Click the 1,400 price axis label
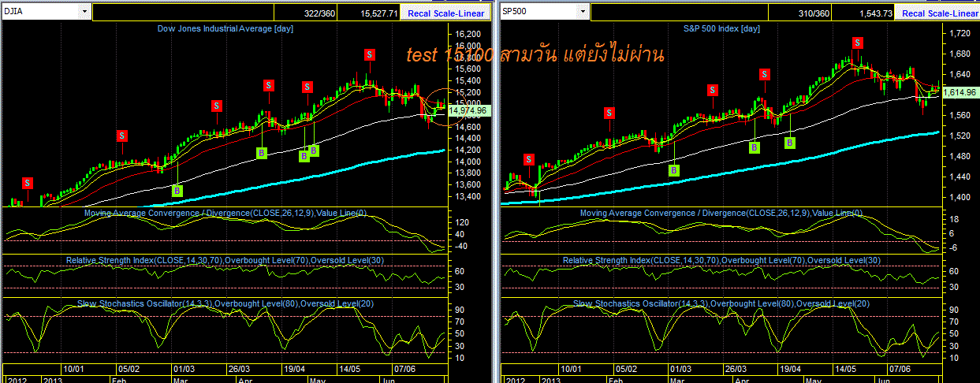Image resolution: width=980 pixels, height=383 pixels. 958,197
